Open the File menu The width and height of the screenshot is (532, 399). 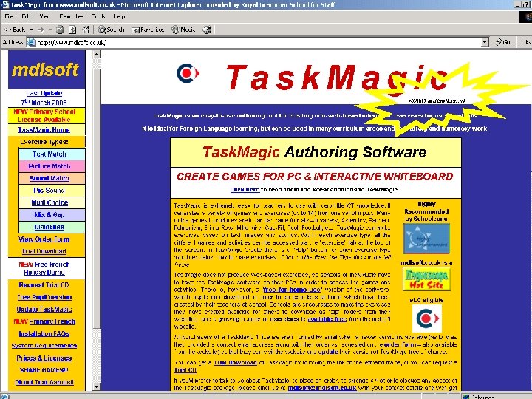pos(9,16)
